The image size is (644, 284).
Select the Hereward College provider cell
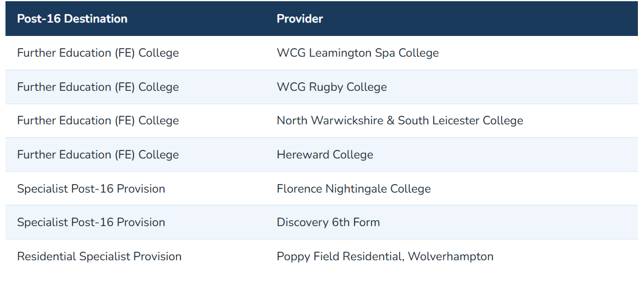[325, 155]
